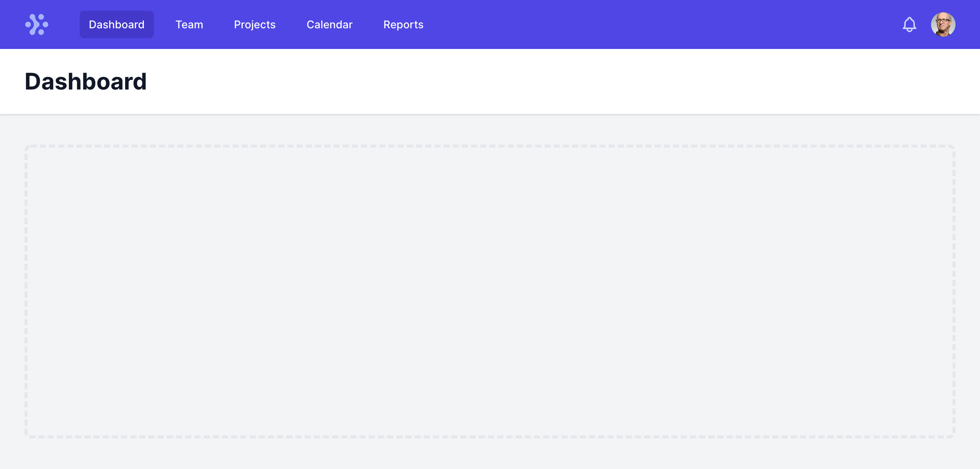
Task: Click the Projects link in navigation
Action: click(255, 24)
